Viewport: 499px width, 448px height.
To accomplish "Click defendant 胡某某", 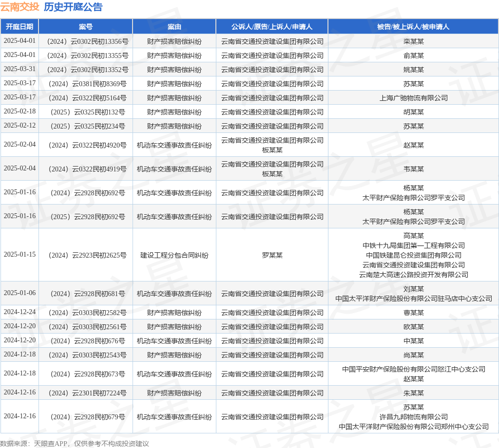I will pos(413,112).
